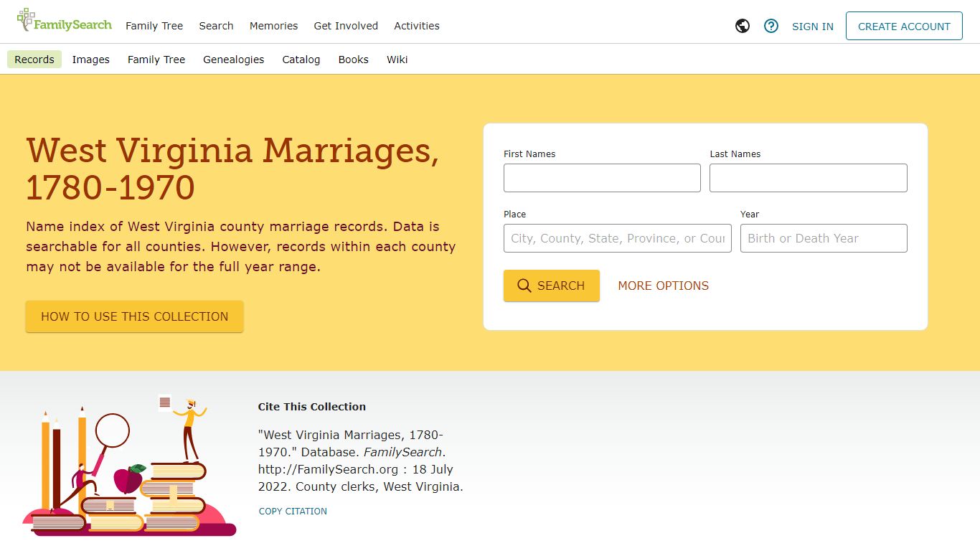Click the FamilySearch logo
Viewport: 980px width, 551px height.
(x=65, y=21)
